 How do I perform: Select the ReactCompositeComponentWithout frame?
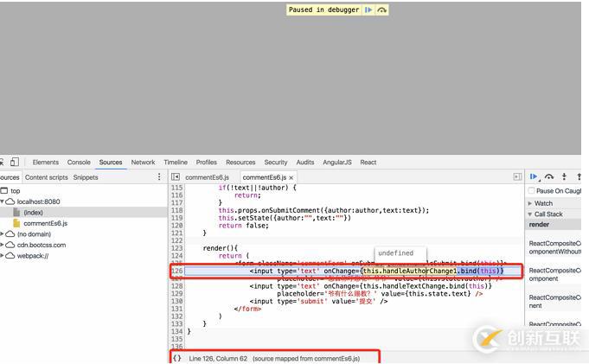coord(554,247)
